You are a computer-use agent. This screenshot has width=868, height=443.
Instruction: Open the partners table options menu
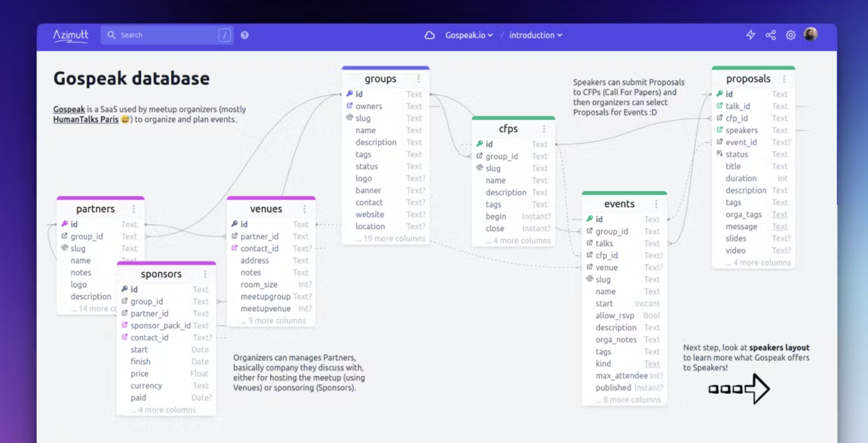point(134,209)
